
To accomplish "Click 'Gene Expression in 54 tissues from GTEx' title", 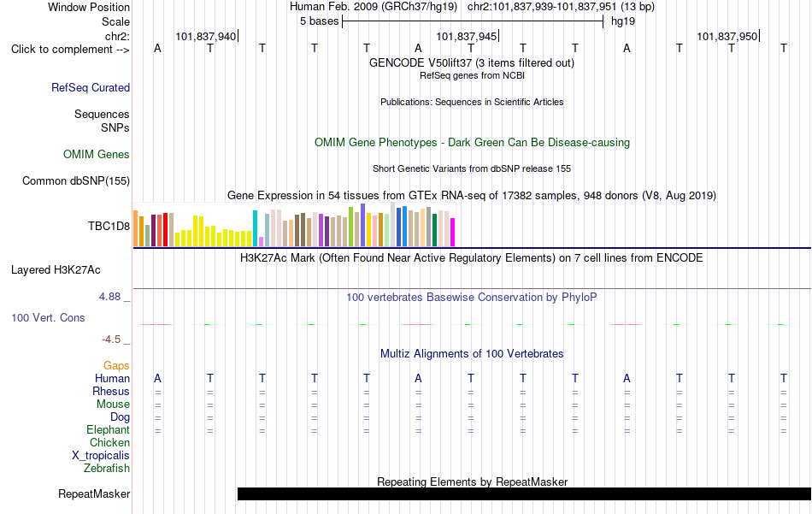I will tap(472, 195).
